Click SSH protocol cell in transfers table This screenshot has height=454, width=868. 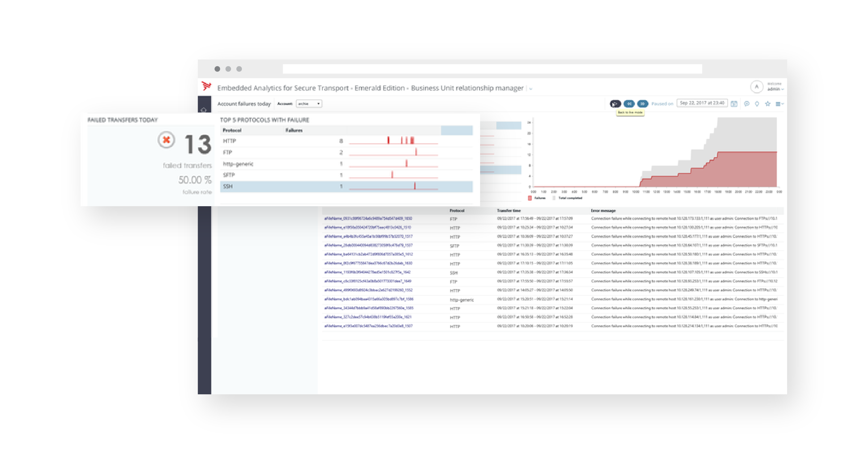(454, 273)
